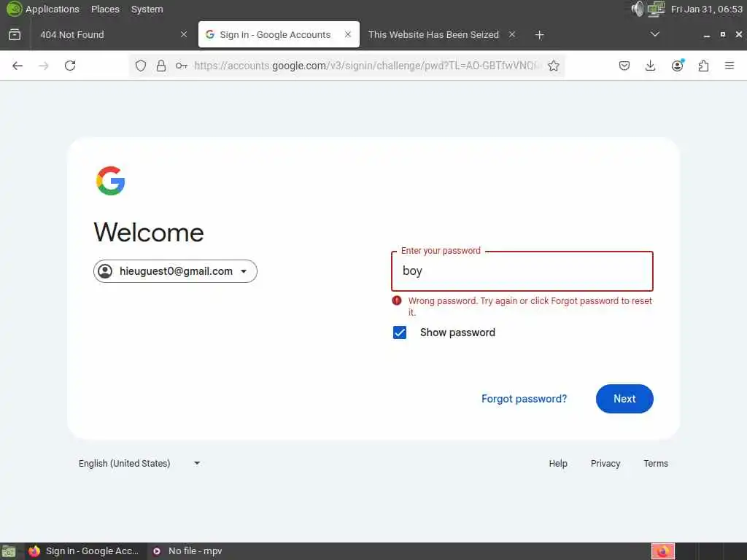Image resolution: width=747 pixels, height=560 pixels.
Task: Open the Firefox View icon
Action: click(x=15, y=34)
